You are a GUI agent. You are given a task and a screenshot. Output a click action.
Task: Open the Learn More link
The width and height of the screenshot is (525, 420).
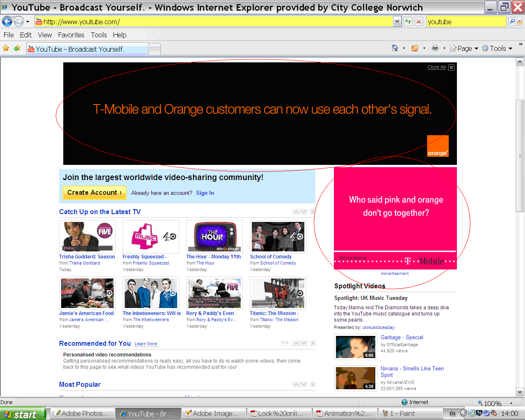[x=146, y=344]
